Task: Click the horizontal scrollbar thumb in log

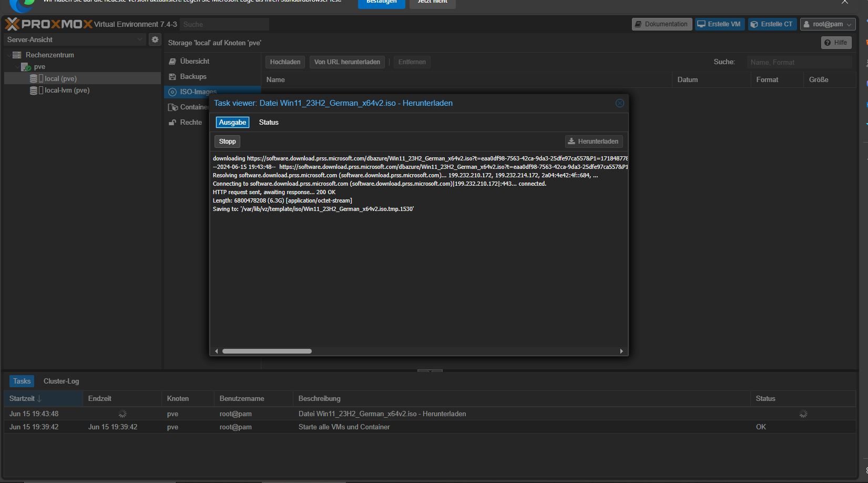Action: coord(267,351)
